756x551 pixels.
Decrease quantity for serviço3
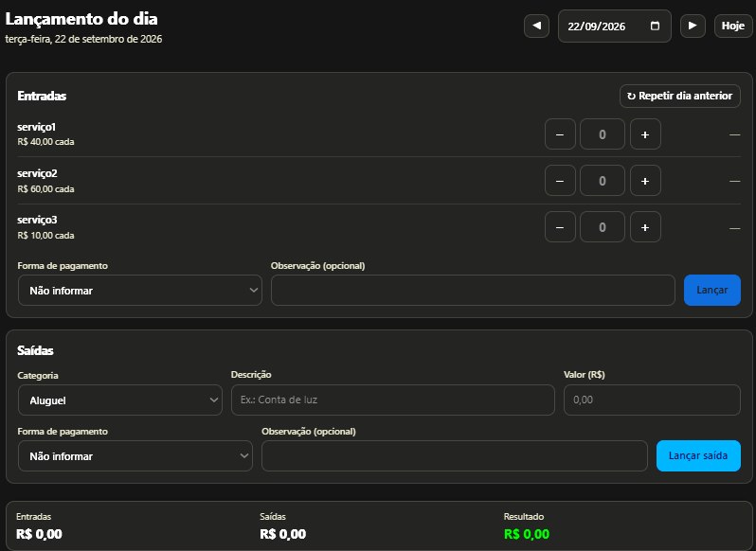(560, 227)
